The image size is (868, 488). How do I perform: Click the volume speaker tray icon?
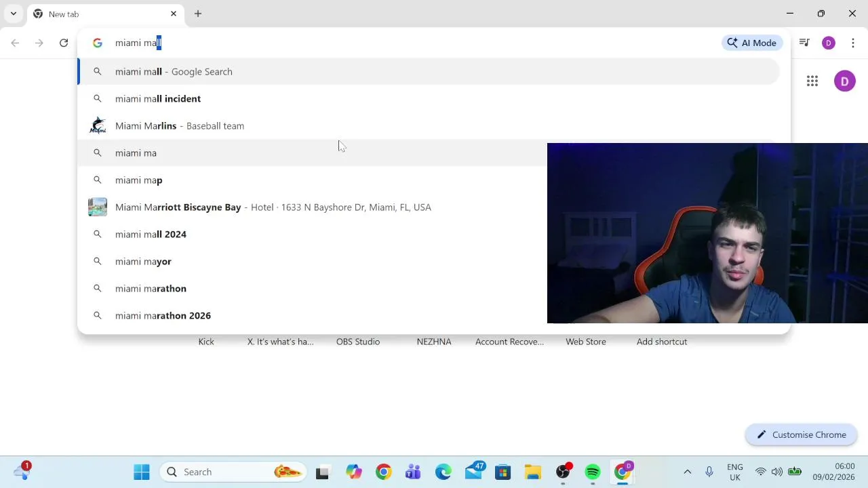click(777, 472)
